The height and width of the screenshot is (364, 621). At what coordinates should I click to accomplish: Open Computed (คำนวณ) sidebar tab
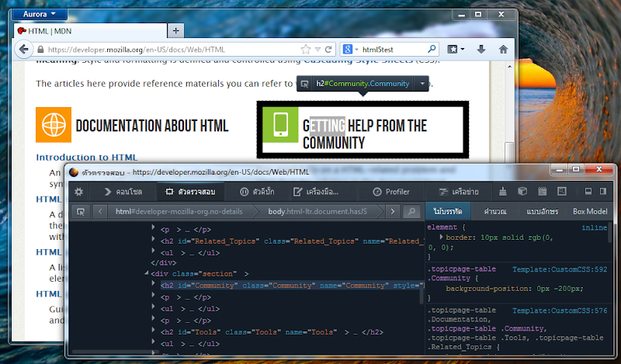[495, 212]
